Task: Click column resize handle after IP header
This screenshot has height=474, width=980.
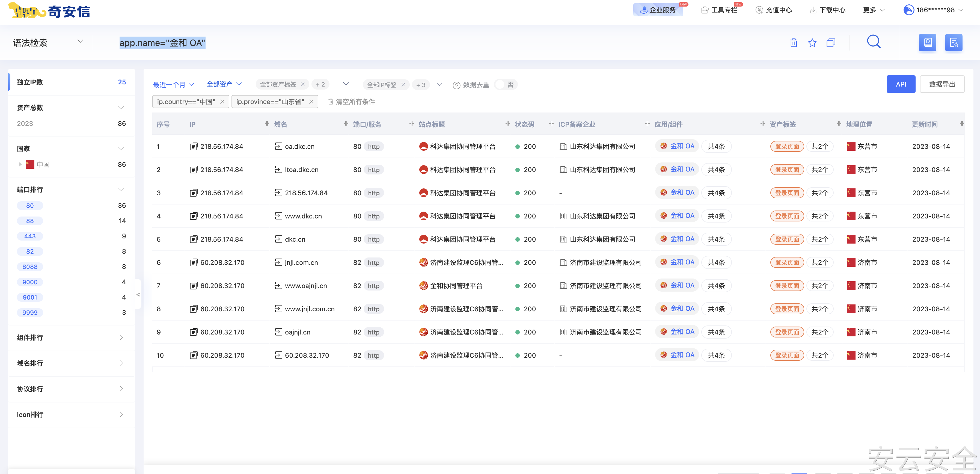Action: 267,124
